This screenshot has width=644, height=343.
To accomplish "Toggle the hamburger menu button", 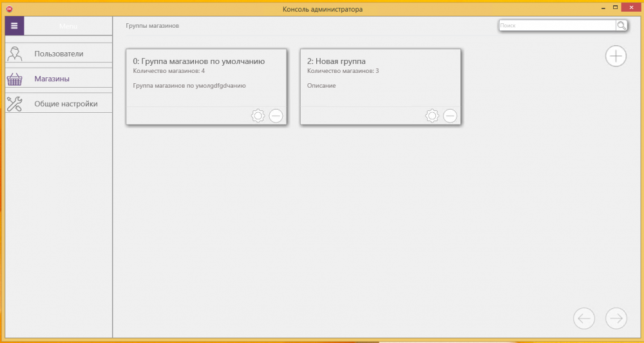I will tap(14, 26).
